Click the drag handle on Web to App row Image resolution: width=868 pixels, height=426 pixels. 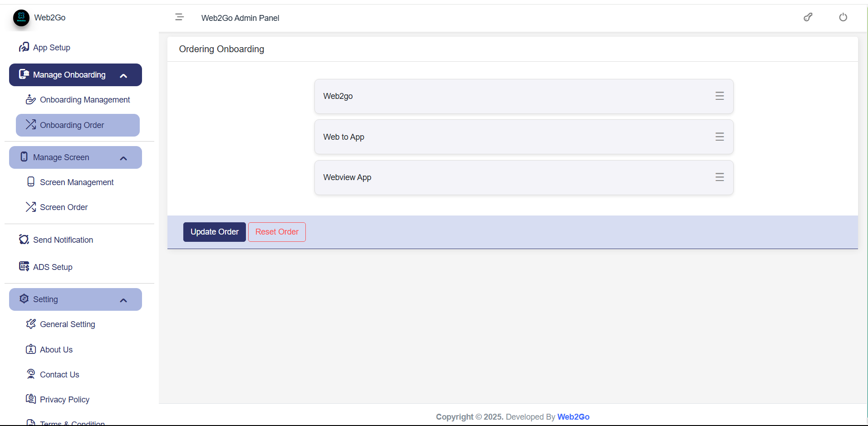(719, 137)
